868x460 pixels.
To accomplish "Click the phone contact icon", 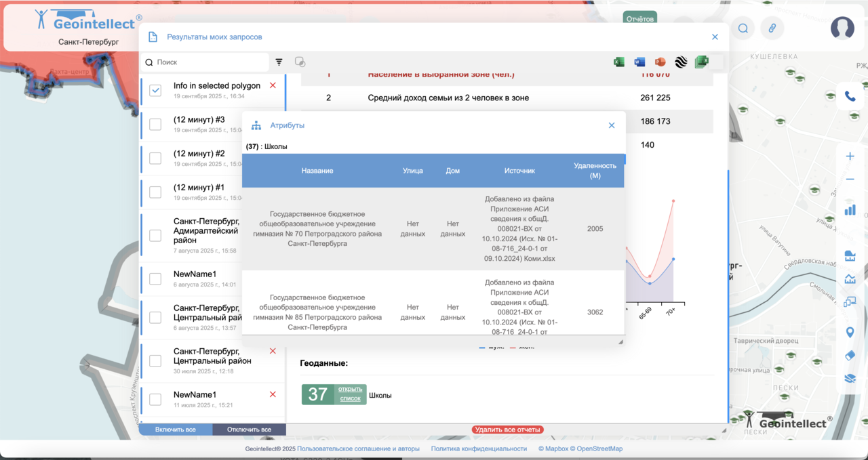I will [x=850, y=96].
